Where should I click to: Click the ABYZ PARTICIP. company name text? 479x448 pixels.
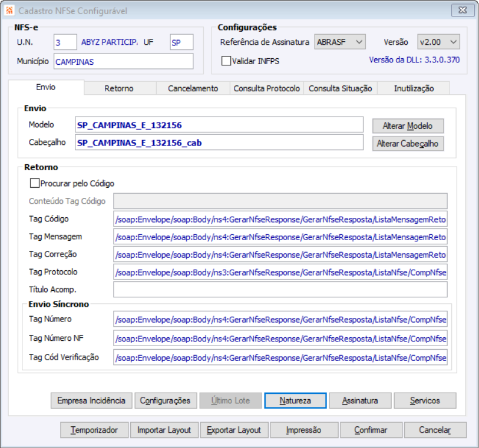point(110,42)
